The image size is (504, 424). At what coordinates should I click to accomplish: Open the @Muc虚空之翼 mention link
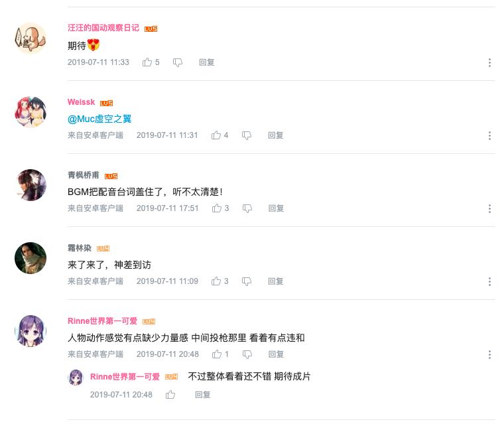click(x=99, y=119)
